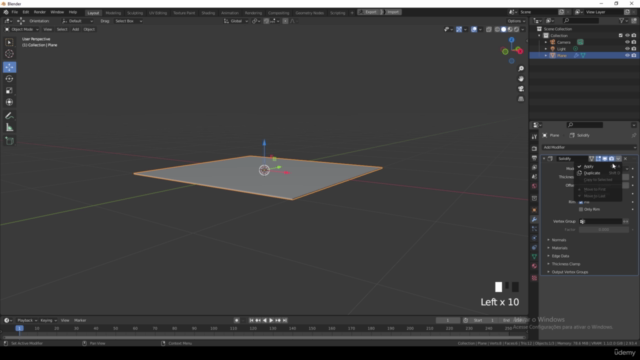The width and height of the screenshot is (640, 360).
Task: Toggle viewport visibility of Camera
Action: (x=627, y=42)
